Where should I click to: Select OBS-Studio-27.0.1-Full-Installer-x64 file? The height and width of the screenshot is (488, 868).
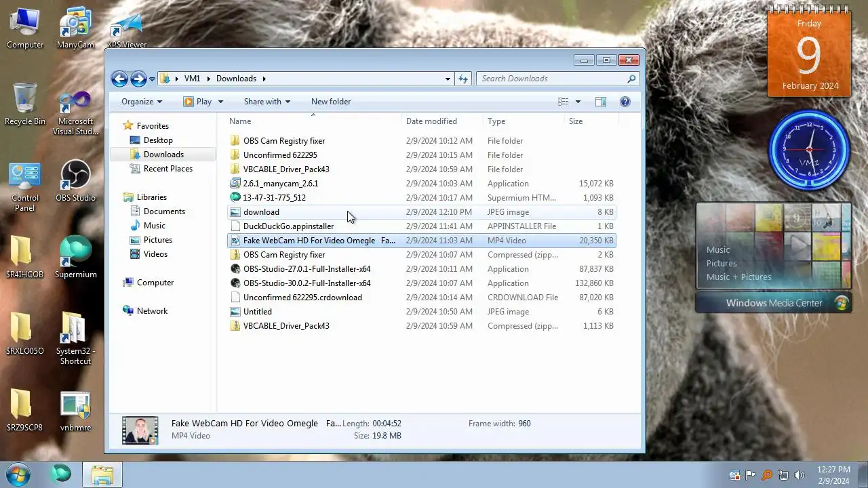point(421,269)
